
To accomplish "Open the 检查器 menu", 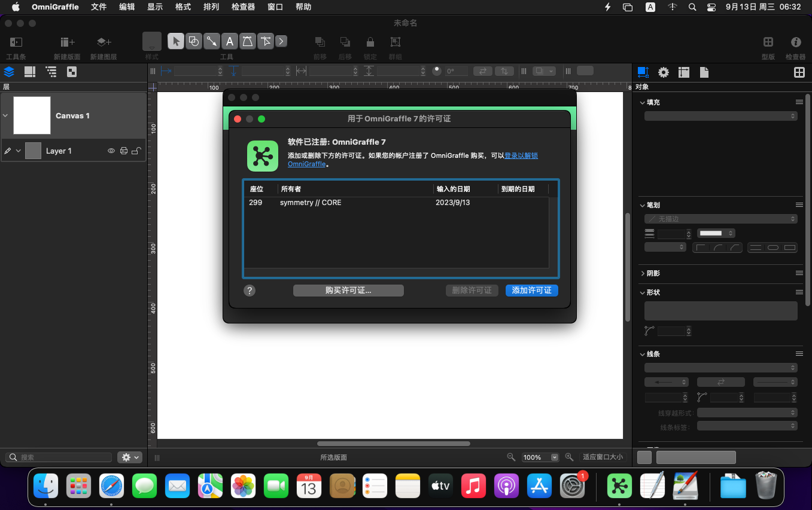I will tap(243, 7).
